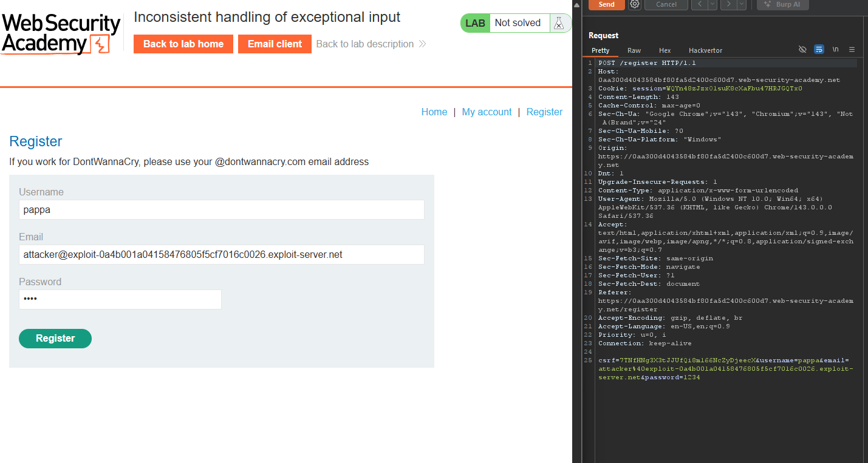Send the request in Burp Repeater
This screenshot has width=868, height=463.
[606, 4]
